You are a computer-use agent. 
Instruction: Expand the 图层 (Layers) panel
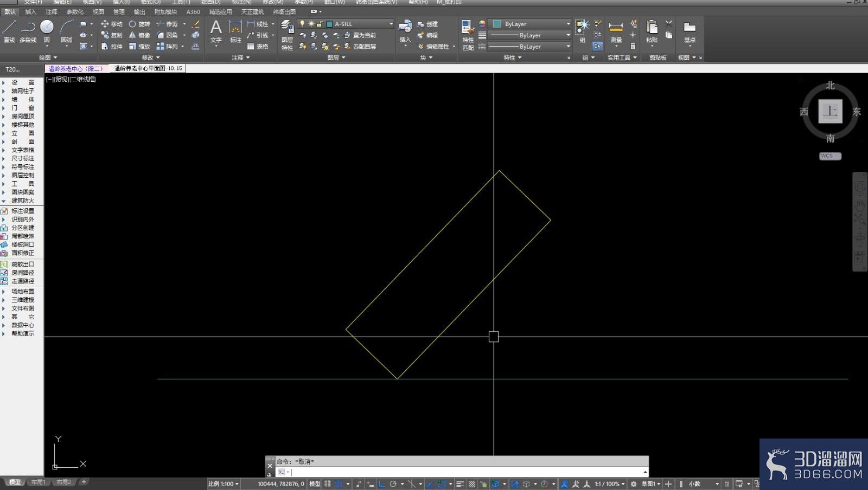(x=336, y=57)
